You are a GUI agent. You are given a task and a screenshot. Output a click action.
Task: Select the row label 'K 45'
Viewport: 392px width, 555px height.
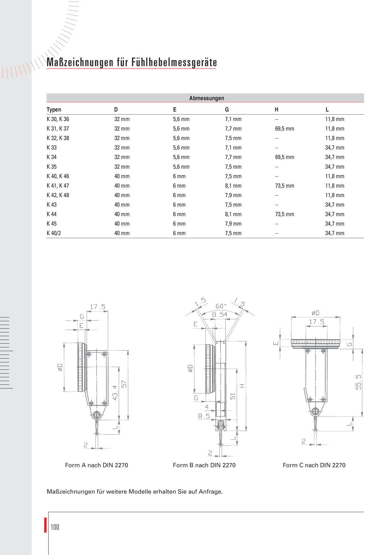[x=52, y=224]
